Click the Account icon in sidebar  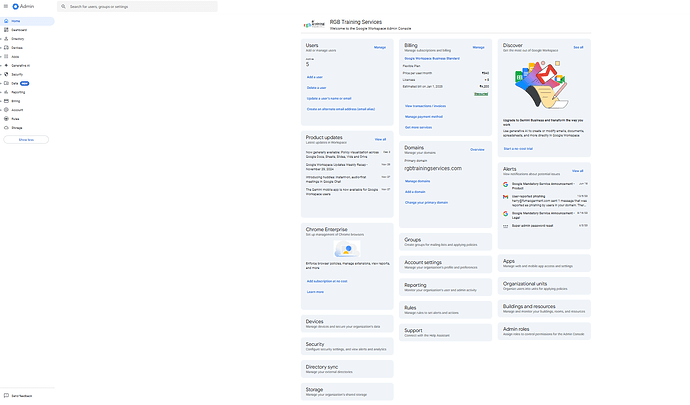coord(6,110)
